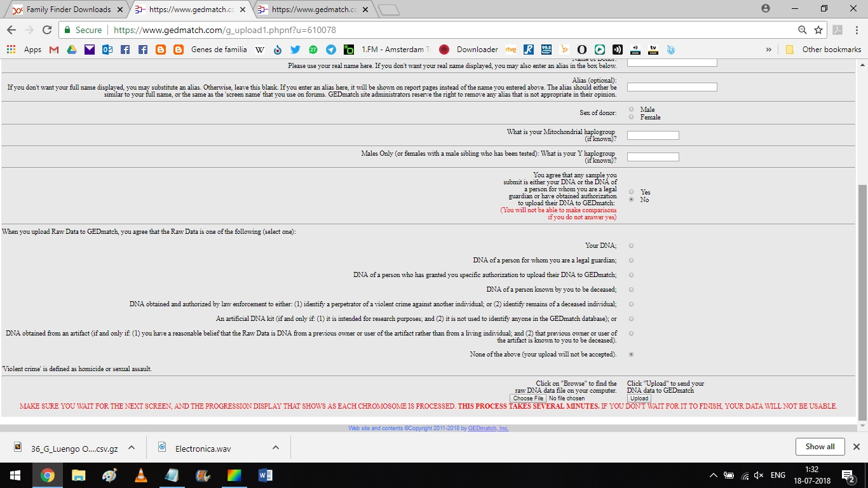Show hidden system tray icons
Viewport: 868px width, 488px height.
[713, 475]
